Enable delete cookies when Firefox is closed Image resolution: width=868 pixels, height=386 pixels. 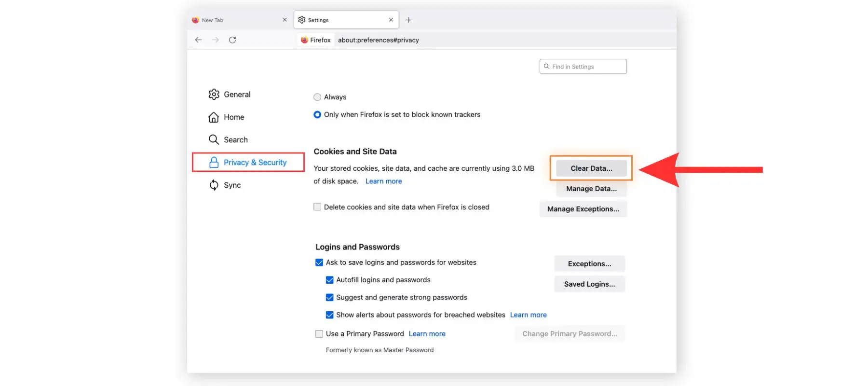tap(317, 207)
